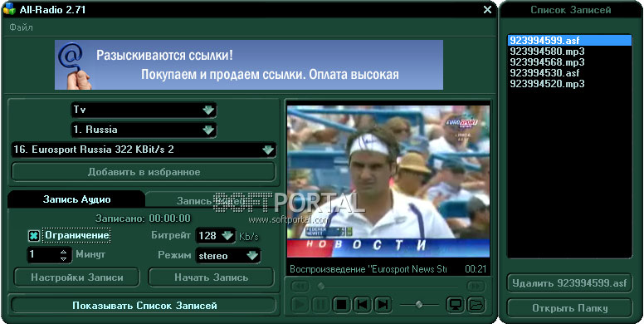Image resolution: width=644 pixels, height=324 pixels.
Task: Click the Stop playback square icon
Action: [341, 305]
